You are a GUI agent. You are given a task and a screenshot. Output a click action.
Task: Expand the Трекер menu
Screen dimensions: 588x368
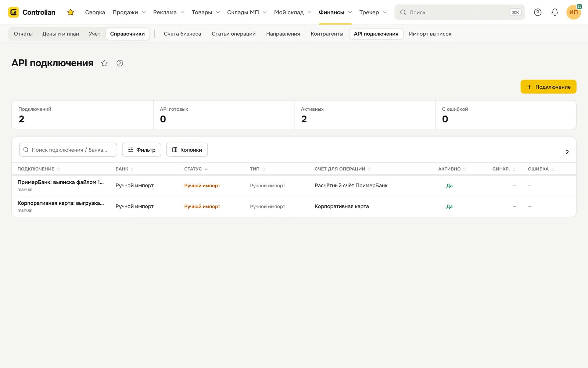pyautogui.click(x=373, y=12)
